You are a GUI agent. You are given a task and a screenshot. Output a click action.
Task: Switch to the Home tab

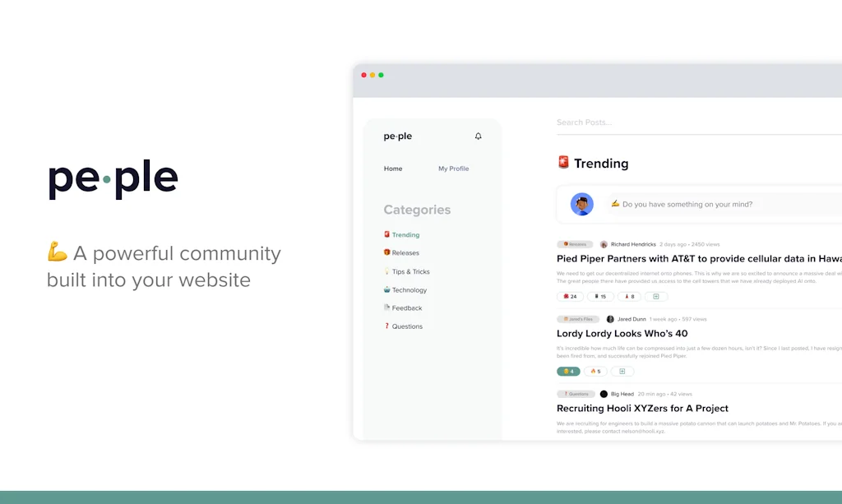392,169
